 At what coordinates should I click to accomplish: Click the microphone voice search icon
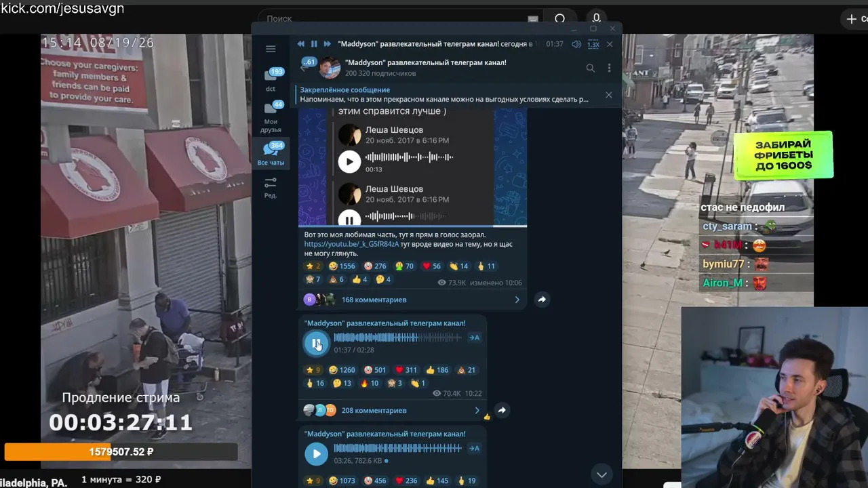tap(596, 18)
